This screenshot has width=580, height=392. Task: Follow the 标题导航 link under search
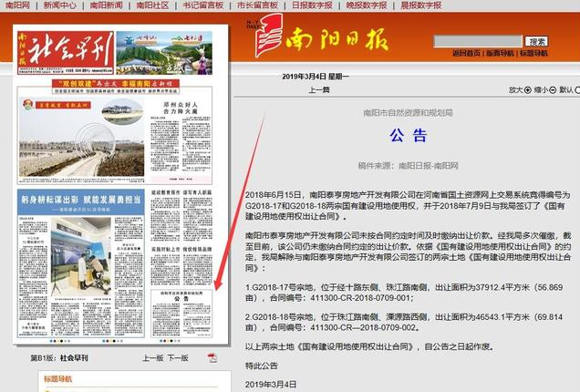tap(533, 53)
